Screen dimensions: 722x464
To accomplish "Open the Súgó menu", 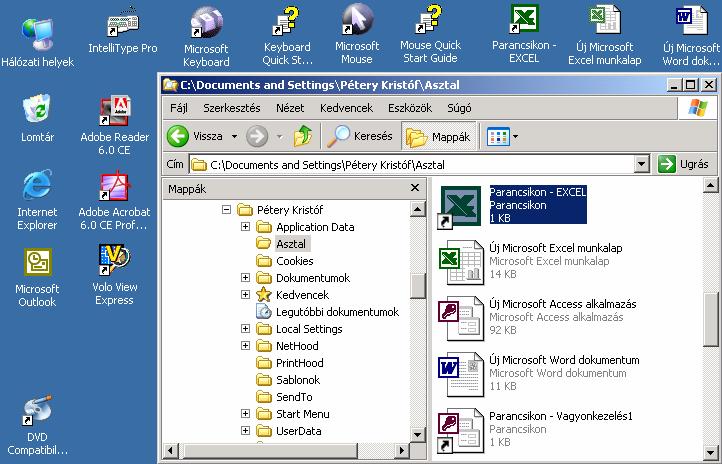I will click(459, 108).
